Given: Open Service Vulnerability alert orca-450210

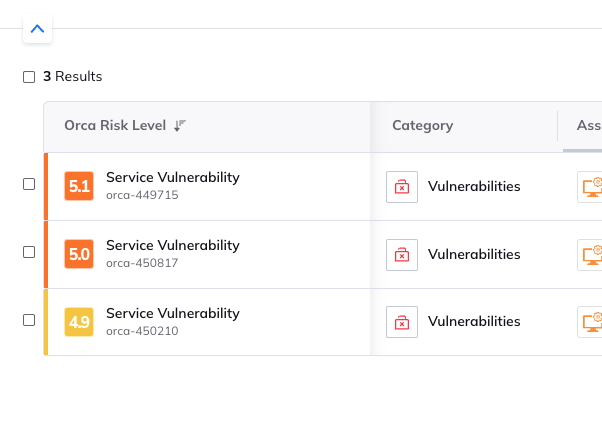Looking at the screenshot, I should pyautogui.click(x=172, y=313).
